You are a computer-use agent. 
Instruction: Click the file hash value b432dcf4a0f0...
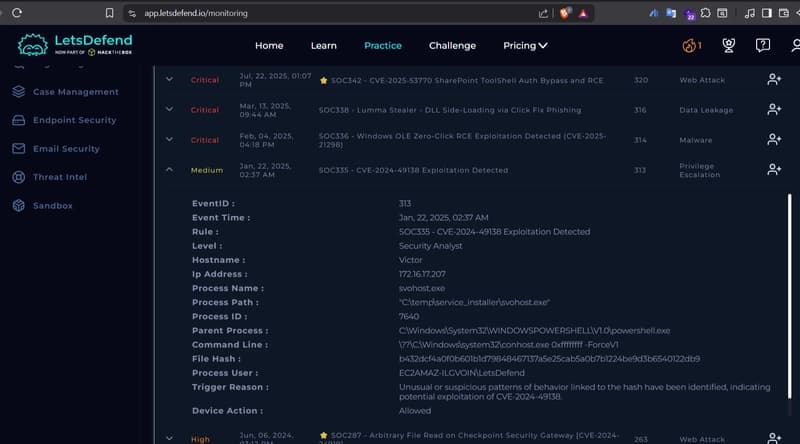point(549,359)
